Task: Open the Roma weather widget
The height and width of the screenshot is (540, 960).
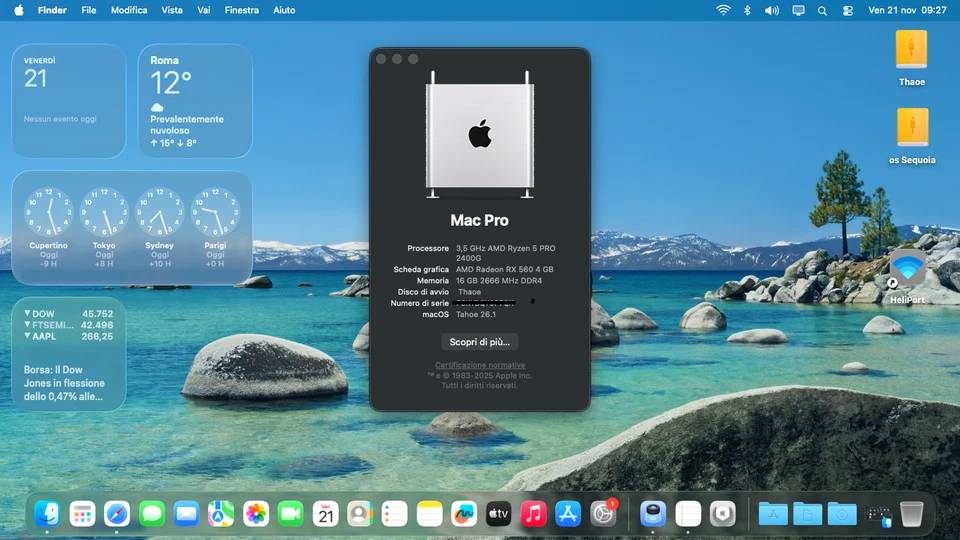Action: click(x=195, y=101)
